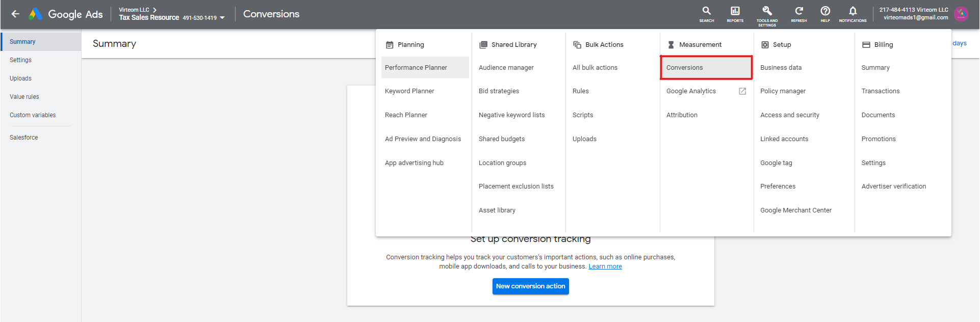Click the Refresh icon
This screenshot has height=322, width=980.
coord(798,11)
